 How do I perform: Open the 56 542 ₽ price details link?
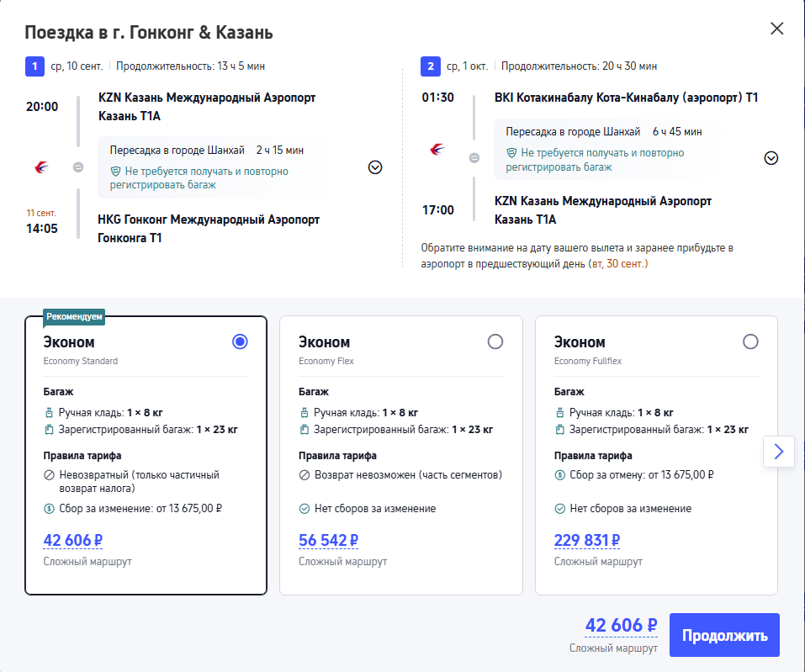pyautogui.click(x=329, y=541)
